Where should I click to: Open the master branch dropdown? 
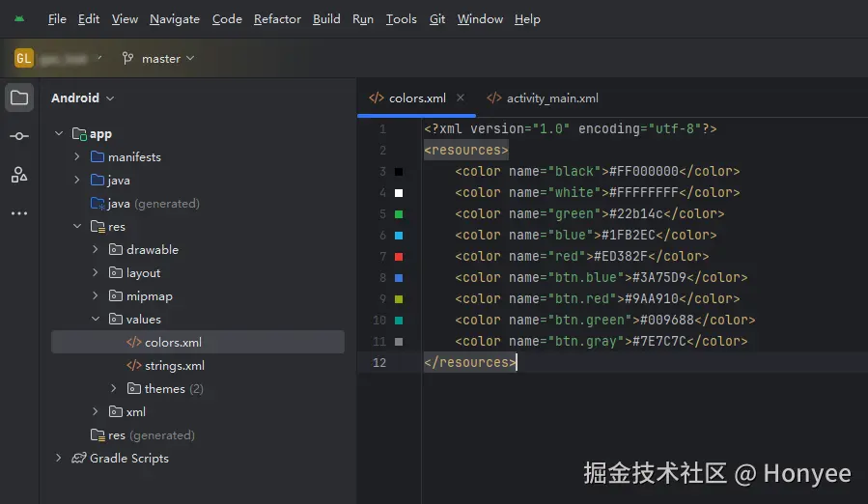(168, 58)
